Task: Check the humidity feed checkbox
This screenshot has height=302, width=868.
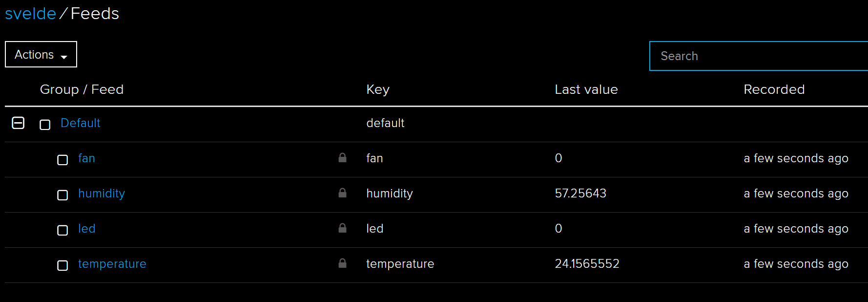Action: (x=62, y=195)
